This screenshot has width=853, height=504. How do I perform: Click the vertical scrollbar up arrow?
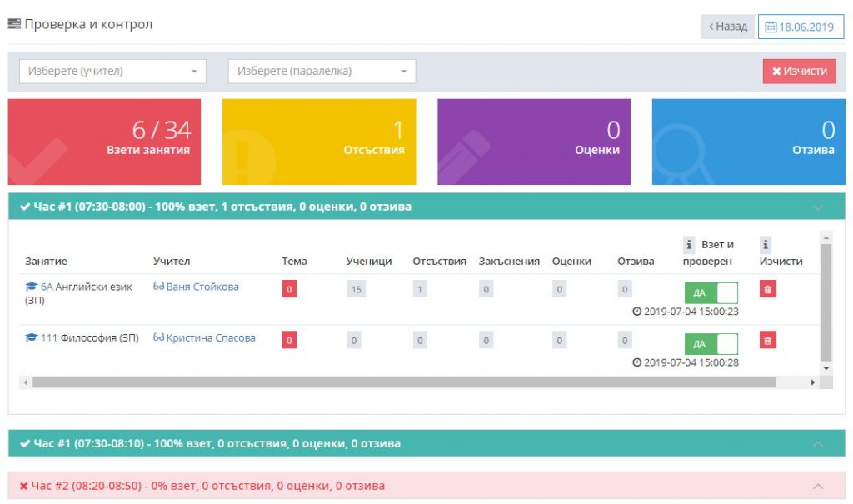click(826, 238)
